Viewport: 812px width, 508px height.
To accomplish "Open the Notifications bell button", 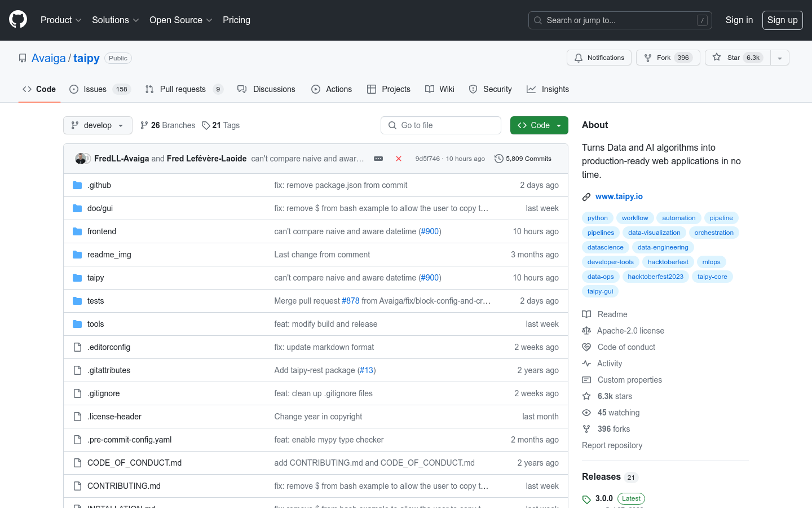I will (599, 58).
